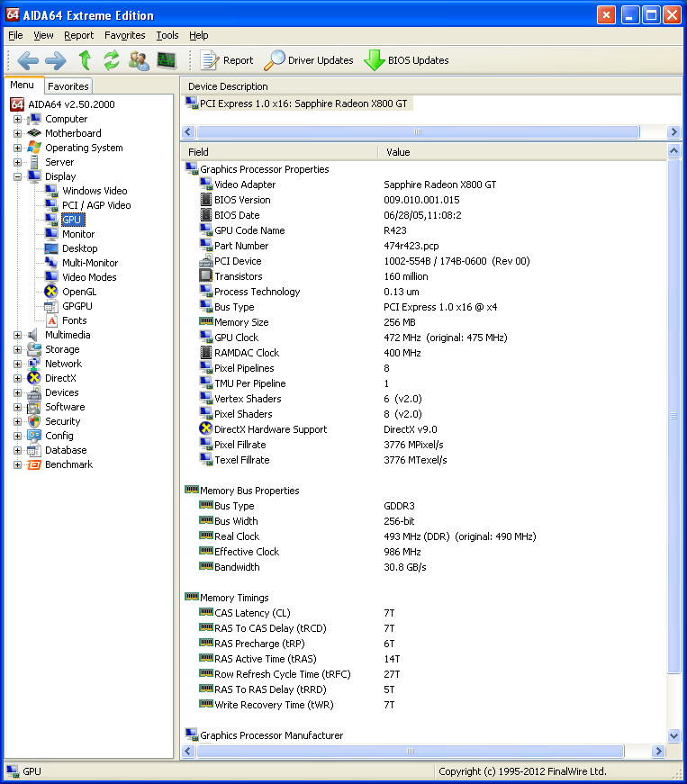Expand the DirectX tree node

pyautogui.click(x=17, y=379)
